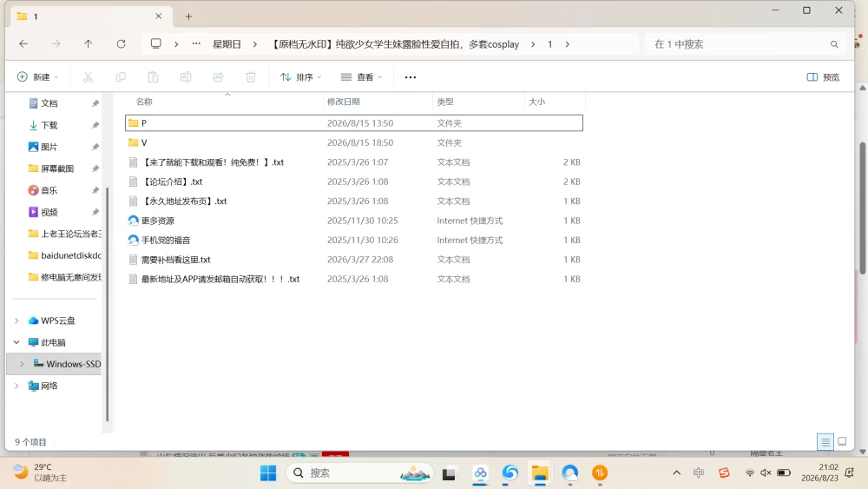Click the search magnifier icon

[x=834, y=44]
